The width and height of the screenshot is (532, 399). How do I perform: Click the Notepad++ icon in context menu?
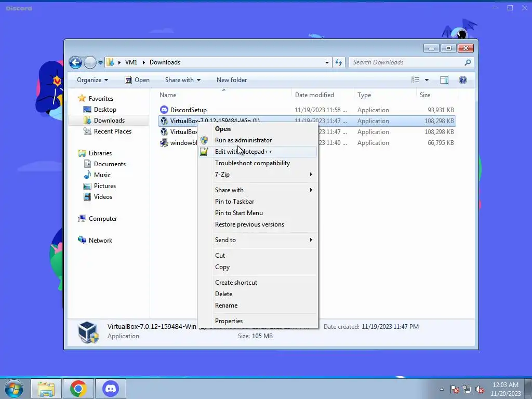click(x=204, y=152)
